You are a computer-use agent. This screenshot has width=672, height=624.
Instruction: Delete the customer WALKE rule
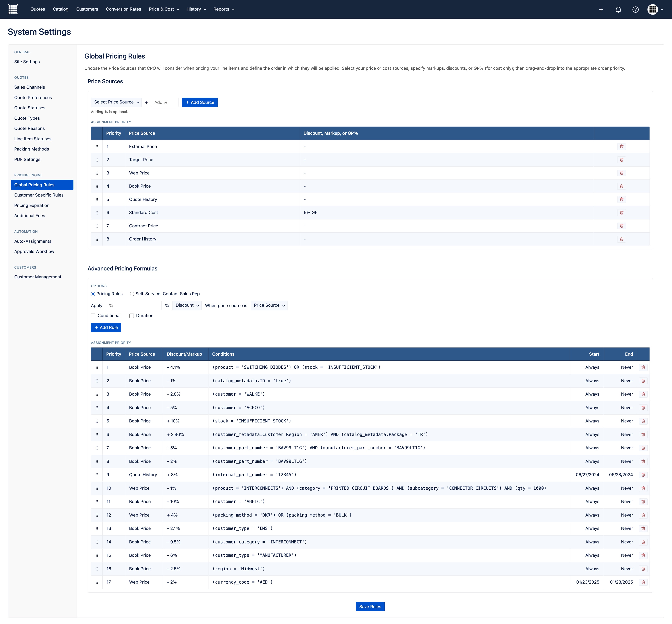click(643, 394)
